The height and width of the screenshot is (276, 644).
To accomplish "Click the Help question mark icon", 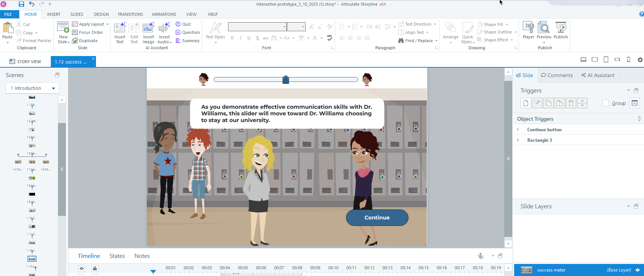I will 641,14.
